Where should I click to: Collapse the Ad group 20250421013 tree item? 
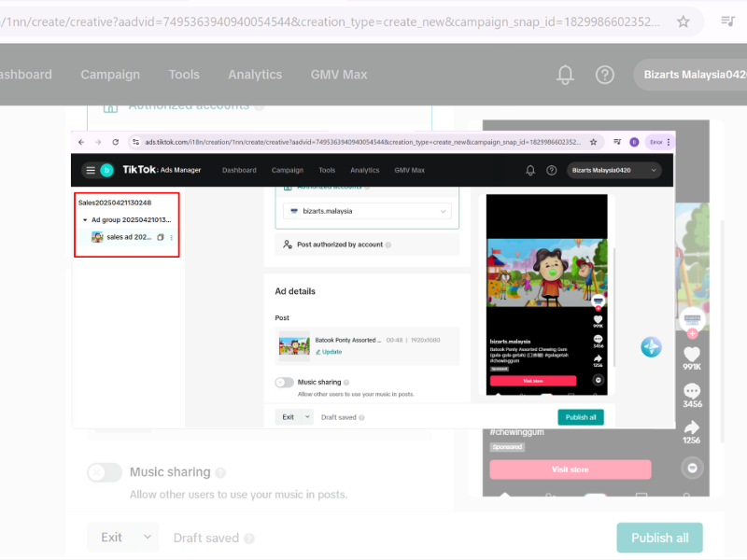[84, 217]
